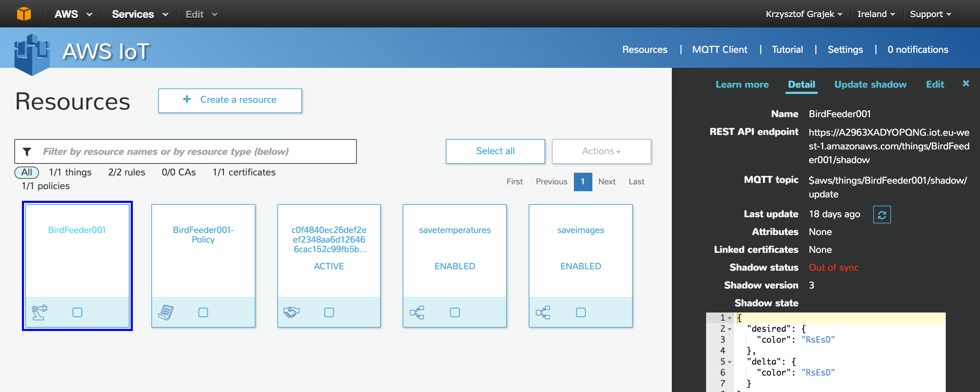Select page 1 in pagination
Viewport: 980px width, 392px height.
(x=583, y=182)
